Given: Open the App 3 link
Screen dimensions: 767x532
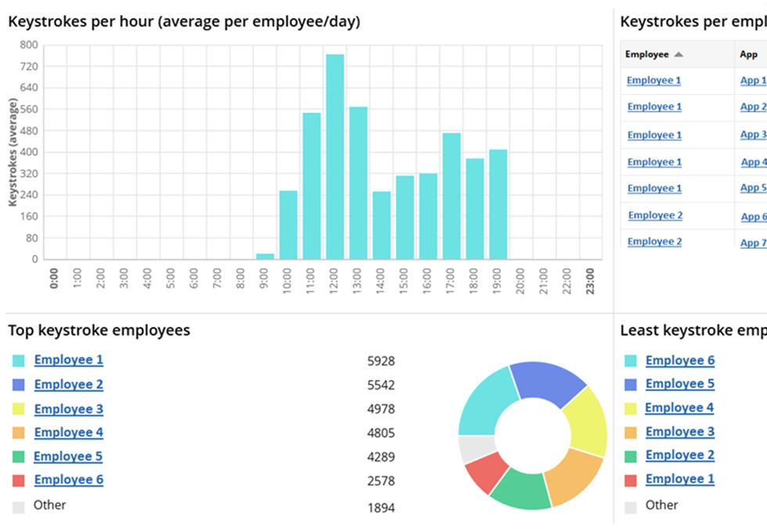Looking at the screenshot, I should [753, 135].
